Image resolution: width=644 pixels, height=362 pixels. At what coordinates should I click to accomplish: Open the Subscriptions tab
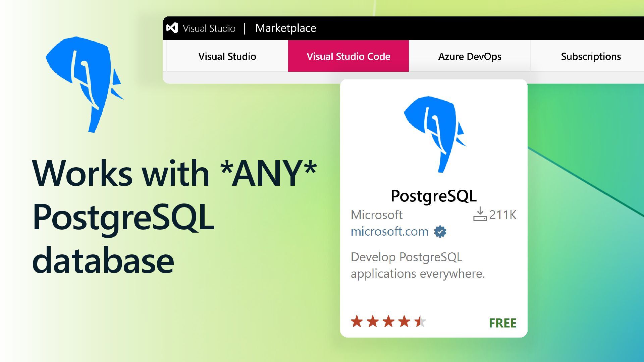591,56
